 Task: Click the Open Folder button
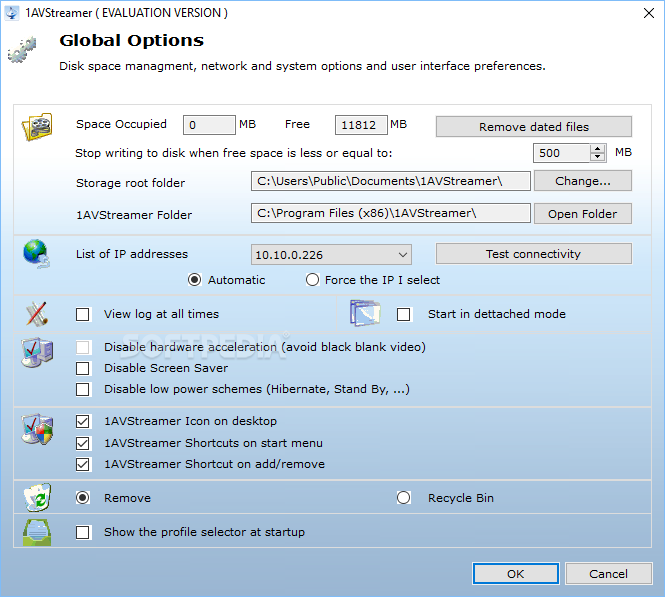click(x=583, y=214)
